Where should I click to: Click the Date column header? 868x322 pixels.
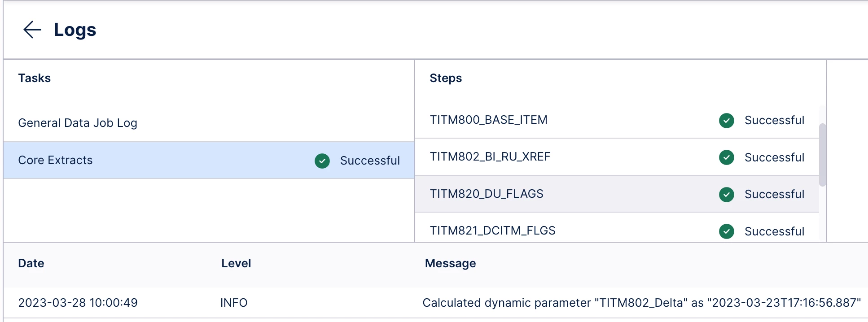tap(31, 263)
